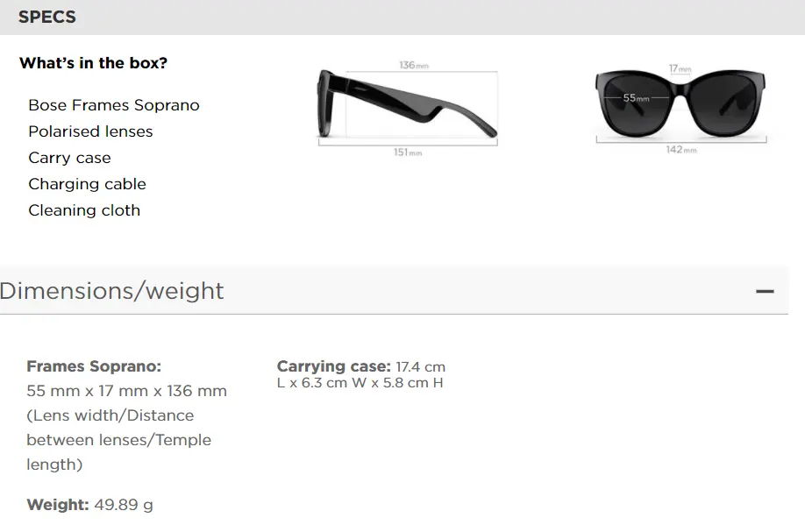Screen dimensions: 805x532
Task: Click the 151 mm side length label
Action: click(x=408, y=153)
